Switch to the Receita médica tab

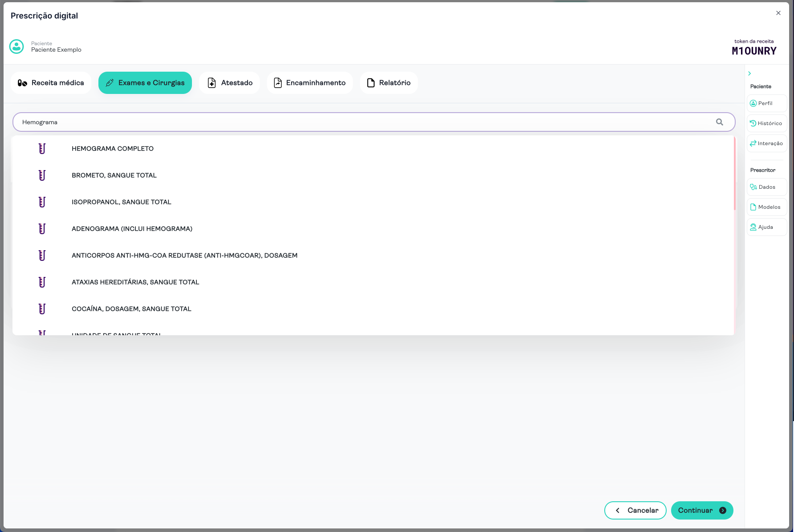tap(51, 83)
